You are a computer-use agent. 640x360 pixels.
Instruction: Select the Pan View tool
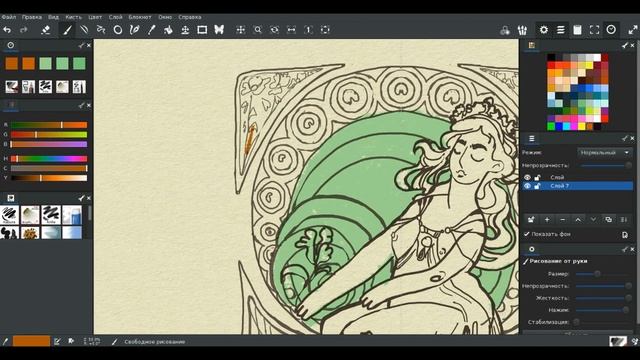coord(241,30)
